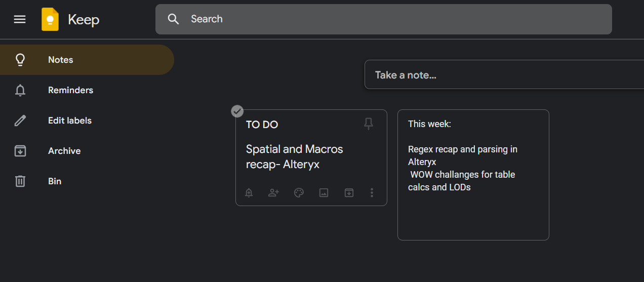Image resolution: width=644 pixels, height=282 pixels.
Task: Open the main menu hamburger icon
Action: [x=20, y=19]
